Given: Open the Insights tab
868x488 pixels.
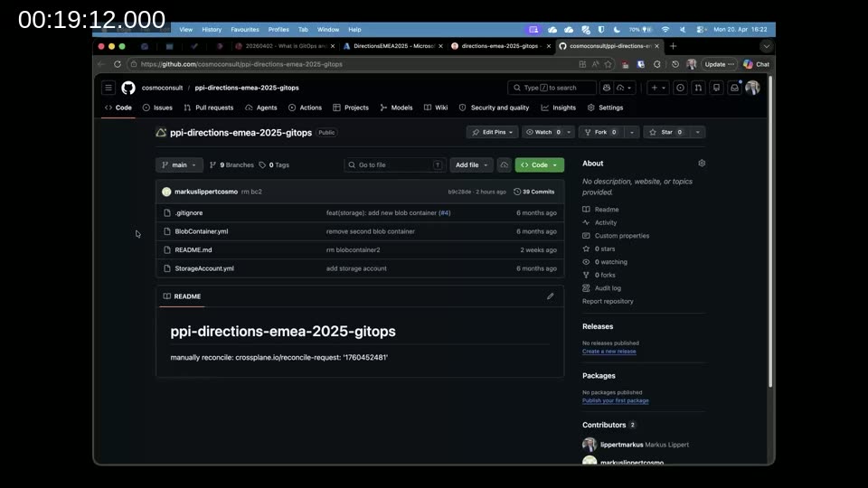Looking at the screenshot, I should (559, 108).
